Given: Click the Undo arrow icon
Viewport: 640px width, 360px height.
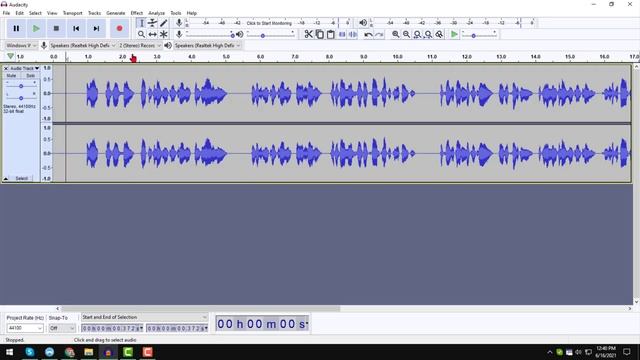Looking at the screenshot, I should 368,34.
